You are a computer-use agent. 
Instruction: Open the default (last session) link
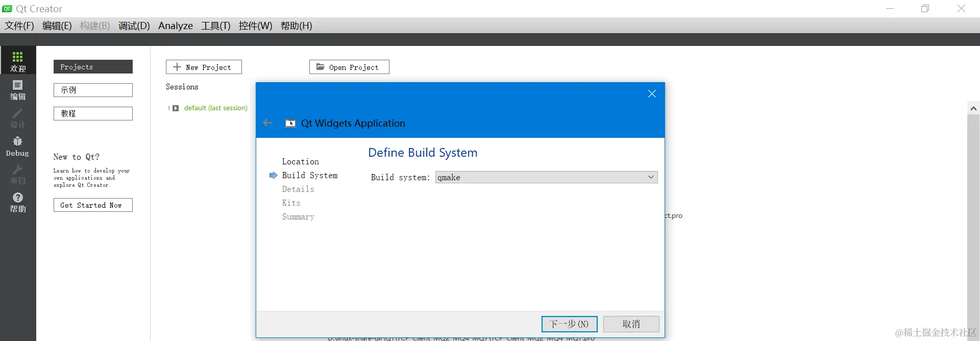[216, 108]
